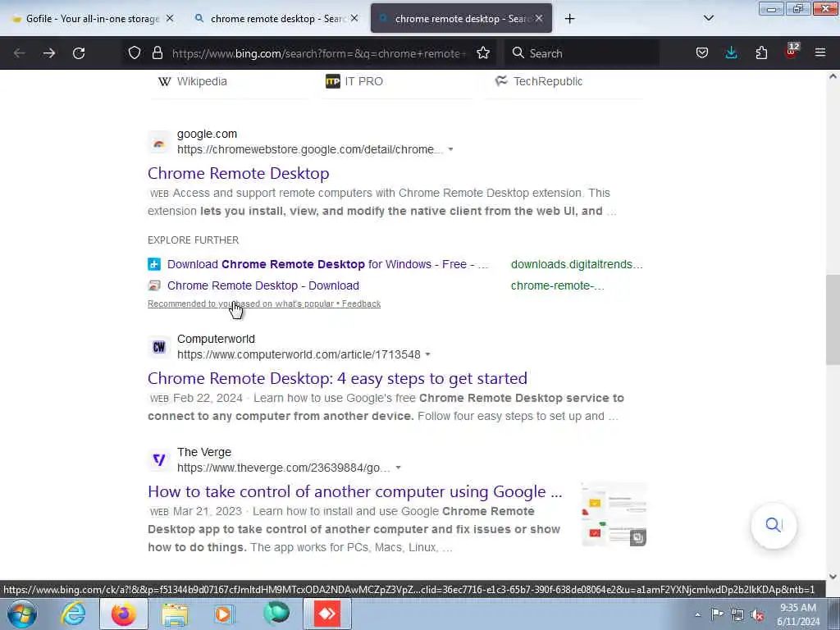Show hidden tray icons arrow
This screenshot has height=630, width=840.
697,615
